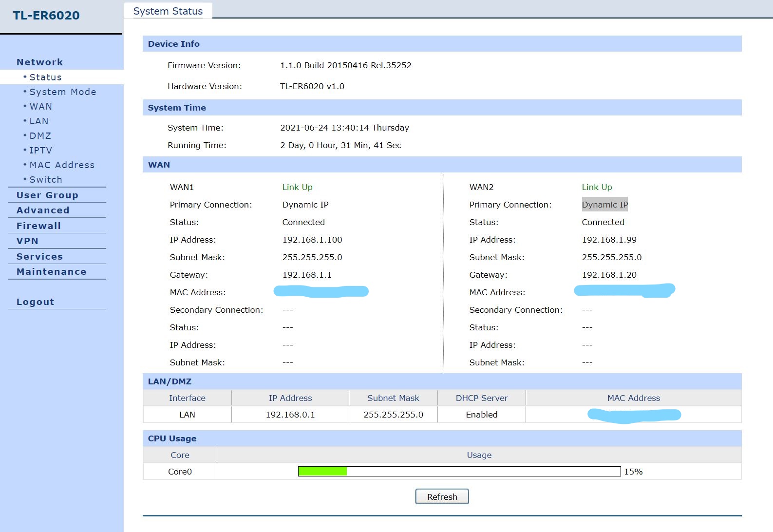
Task: Expand the User Group section
Action: point(47,195)
